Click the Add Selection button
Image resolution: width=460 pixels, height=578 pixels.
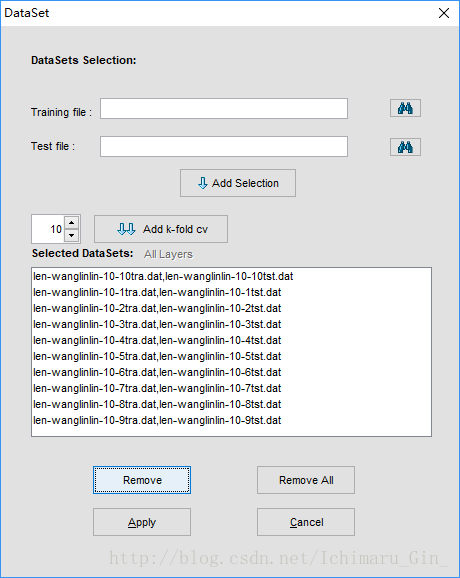(238, 183)
